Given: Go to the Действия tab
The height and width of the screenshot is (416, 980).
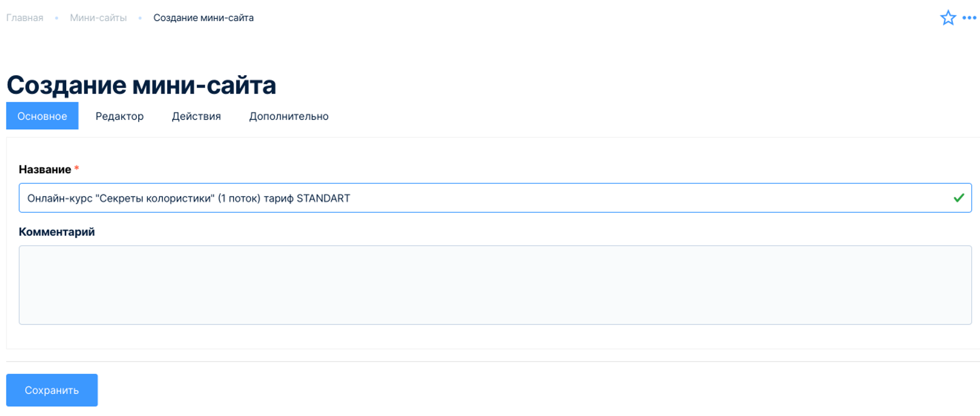Looking at the screenshot, I should 196,116.
